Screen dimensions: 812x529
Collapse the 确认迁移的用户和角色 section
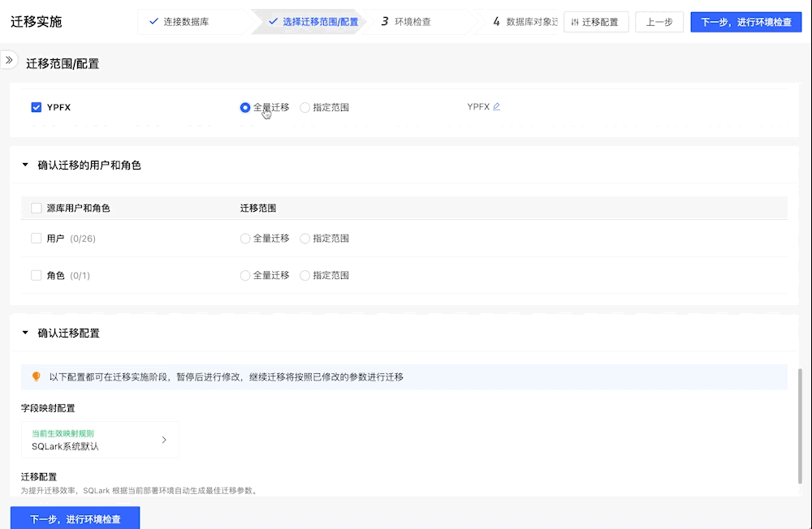(x=24, y=165)
